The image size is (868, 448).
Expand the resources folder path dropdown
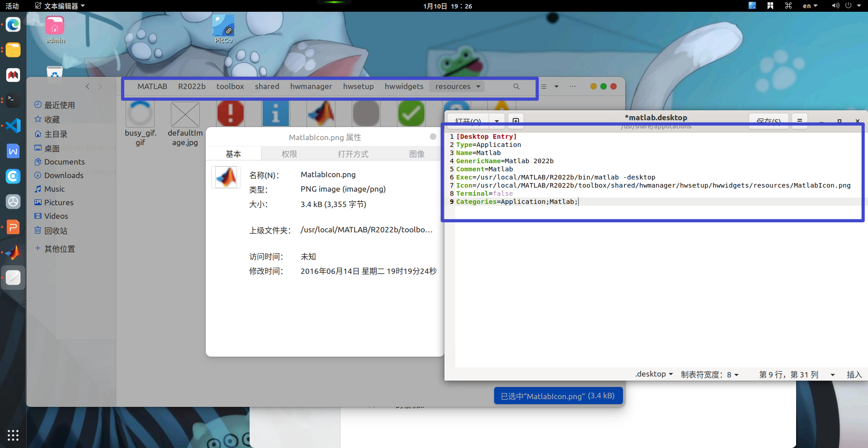(x=478, y=86)
